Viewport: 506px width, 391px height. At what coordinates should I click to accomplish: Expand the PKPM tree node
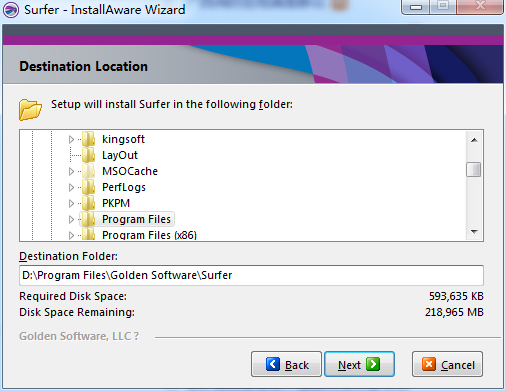click(x=71, y=203)
